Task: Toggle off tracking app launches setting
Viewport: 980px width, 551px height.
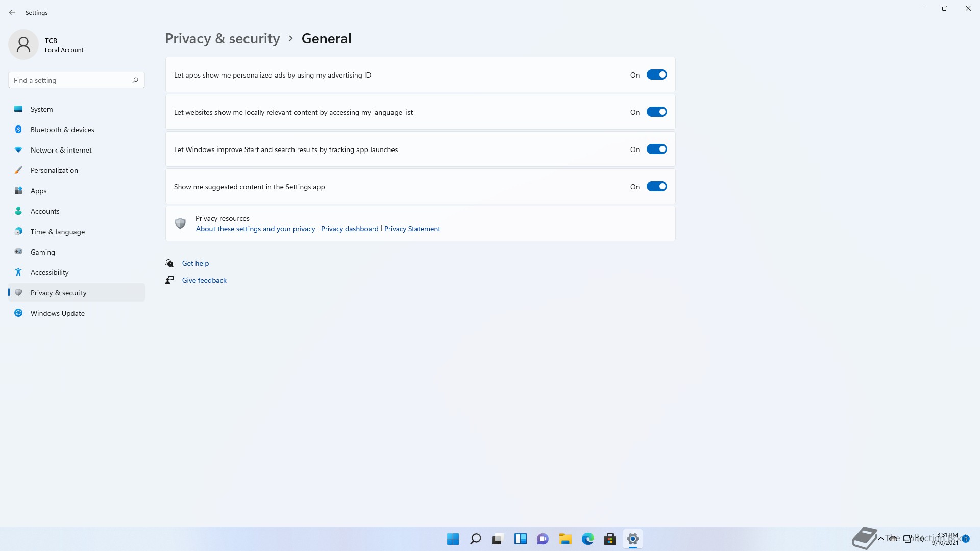Action: 656,149
